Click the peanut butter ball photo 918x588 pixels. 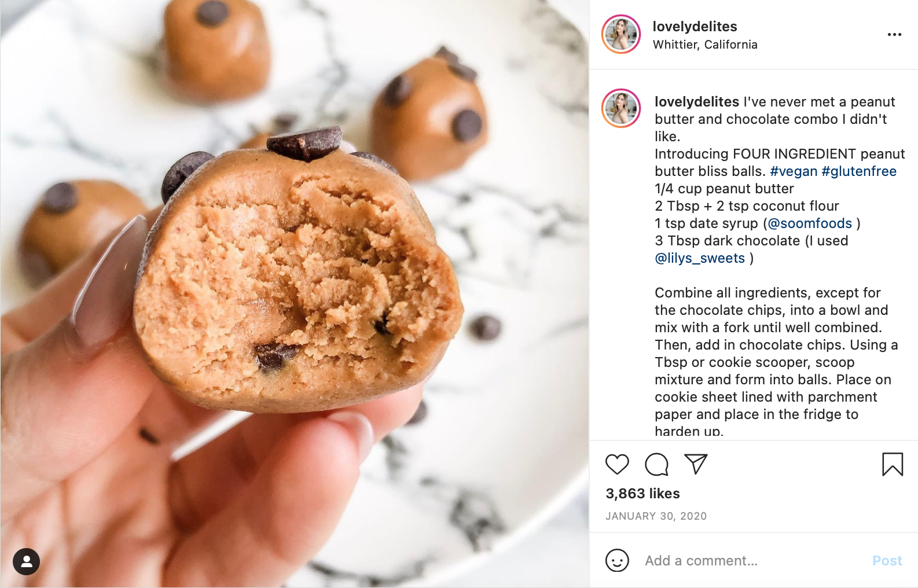pyautogui.click(x=295, y=294)
